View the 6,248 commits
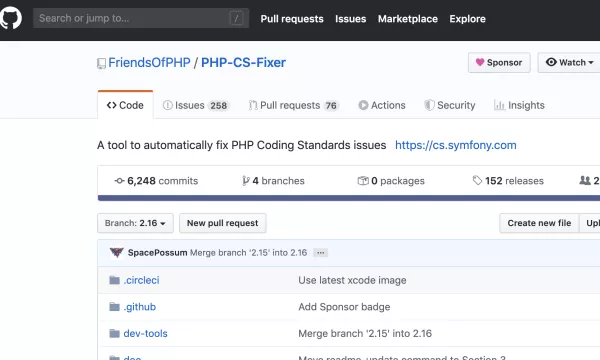 [156, 181]
